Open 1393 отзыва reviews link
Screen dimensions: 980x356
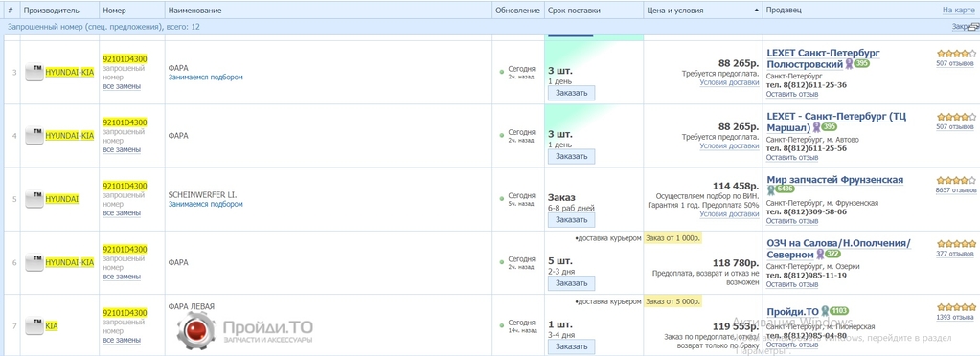pos(956,318)
